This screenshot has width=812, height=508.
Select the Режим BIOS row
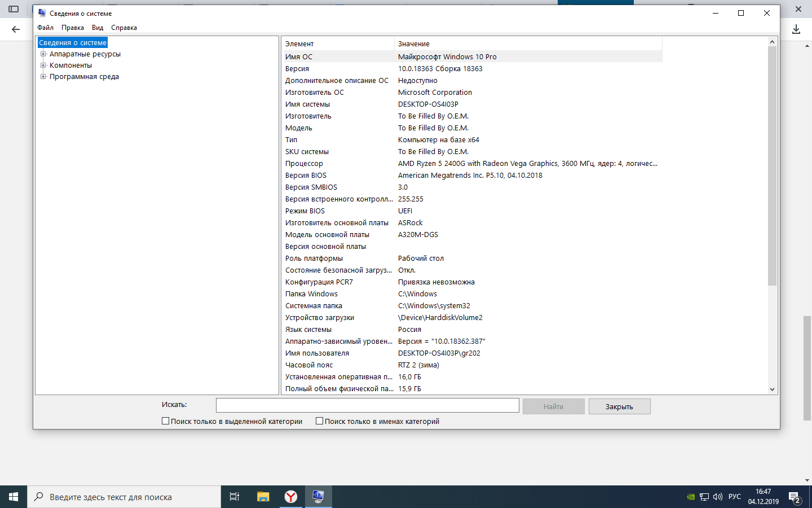(x=471, y=211)
